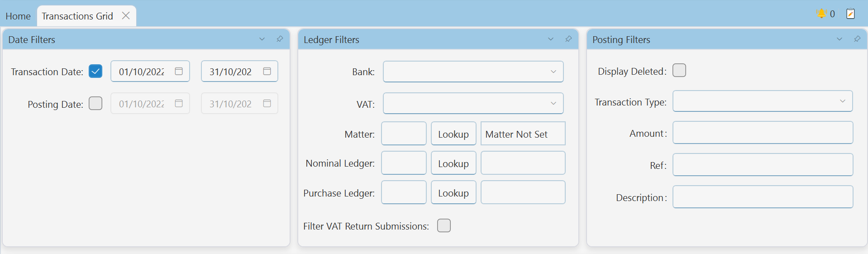This screenshot has width=868, height=254.
Task: Open the Transaction Type dropdown
Action: (x=763, y=101)
